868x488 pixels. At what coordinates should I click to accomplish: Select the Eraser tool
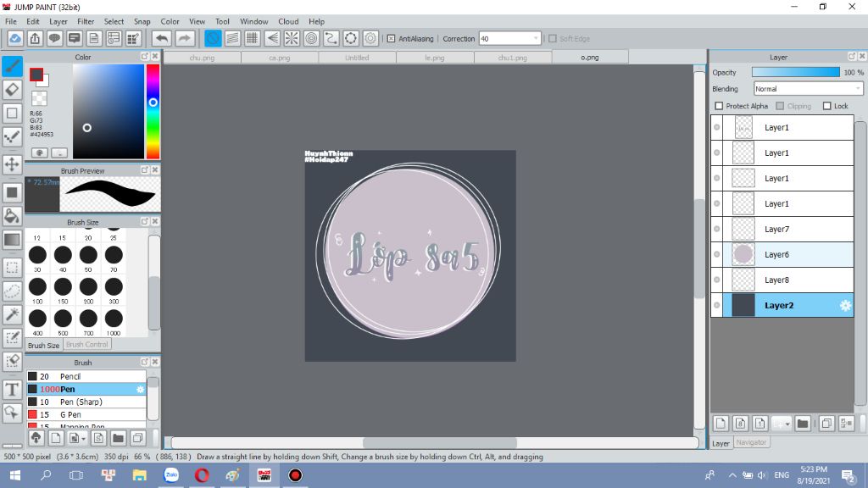[x=12, y=90]
